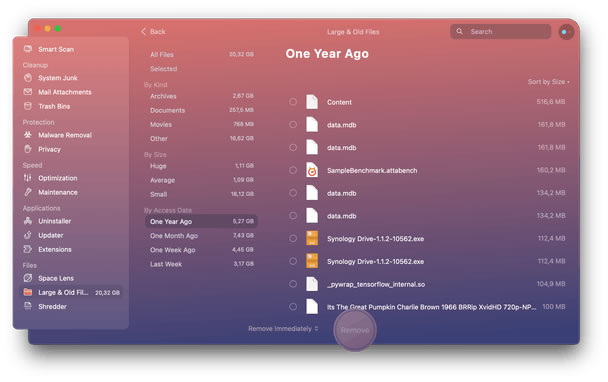This screenshot has width=608, height=382.
Task: Click the 516,6 MB size of Content
Action: coord(551,102)
